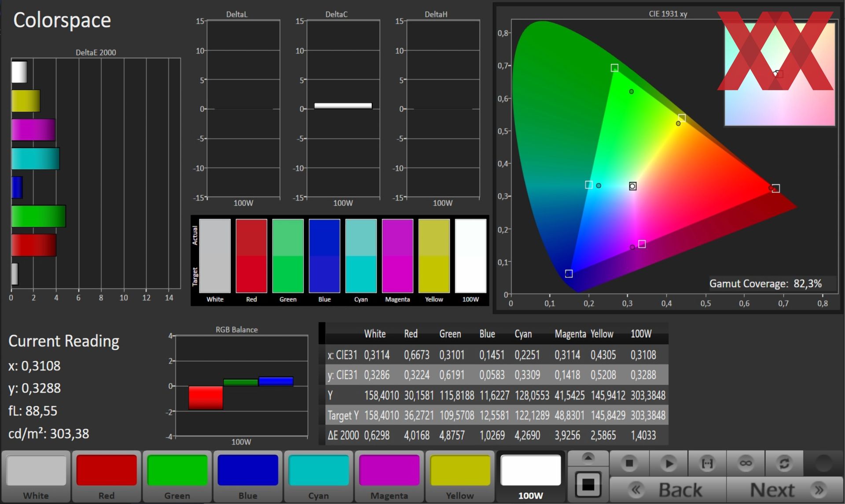The image size is (845, 504).
Task: Click the magenta target square on CIE chart
Action: pyautogui.click(x=642, y=244)
